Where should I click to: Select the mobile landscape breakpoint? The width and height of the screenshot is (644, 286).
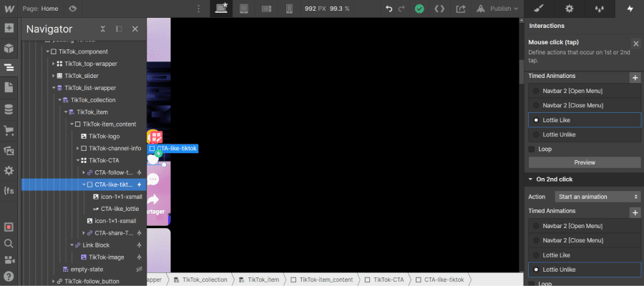click(267, 9)
